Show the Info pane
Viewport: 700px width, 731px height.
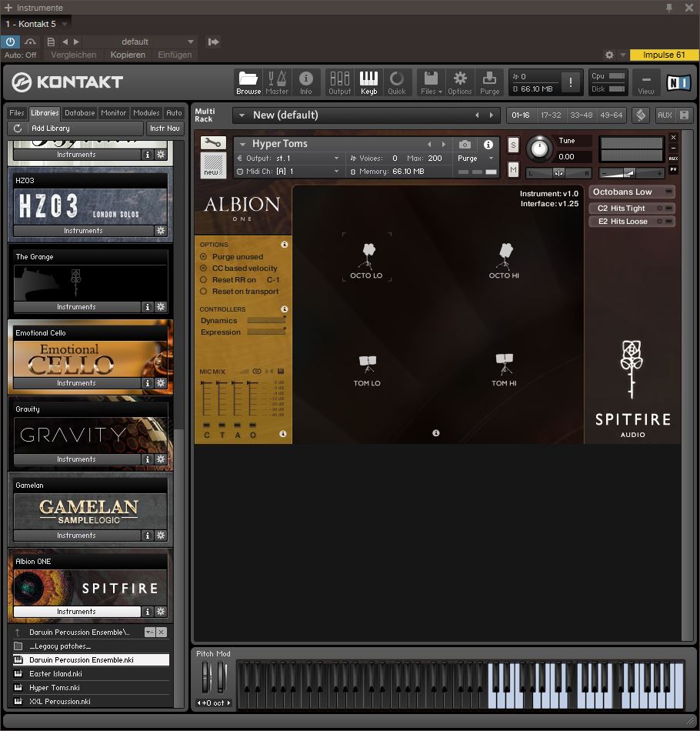pyautogui.click(x=305, y=82)
